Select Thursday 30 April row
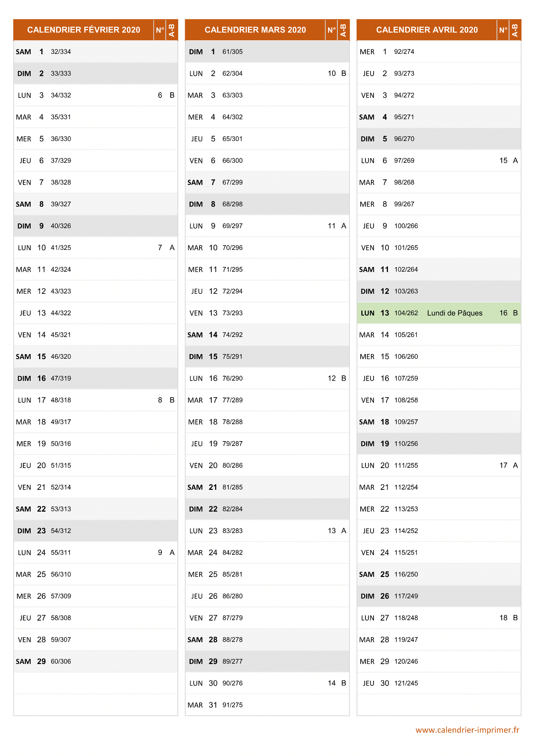Screen dimensions: 535x756 coord(439,683)
